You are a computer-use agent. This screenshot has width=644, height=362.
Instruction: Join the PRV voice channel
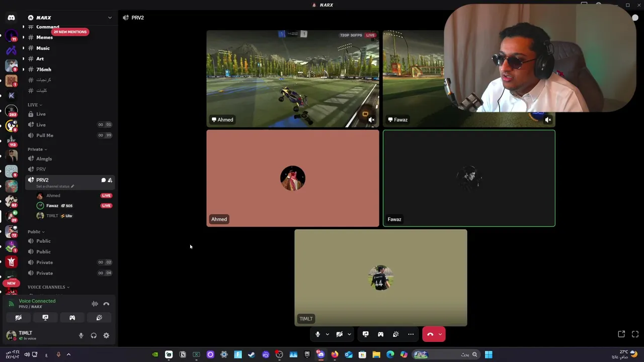pos(69,169)
